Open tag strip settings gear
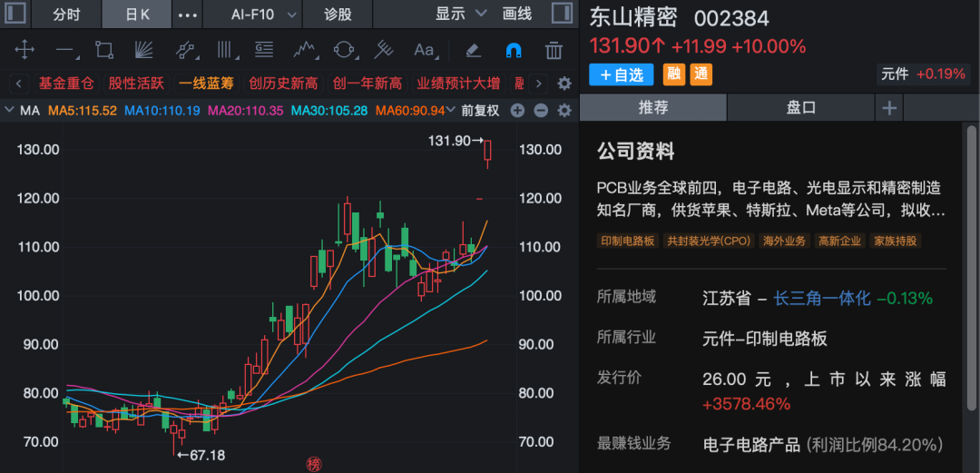 tap(563, 84)
